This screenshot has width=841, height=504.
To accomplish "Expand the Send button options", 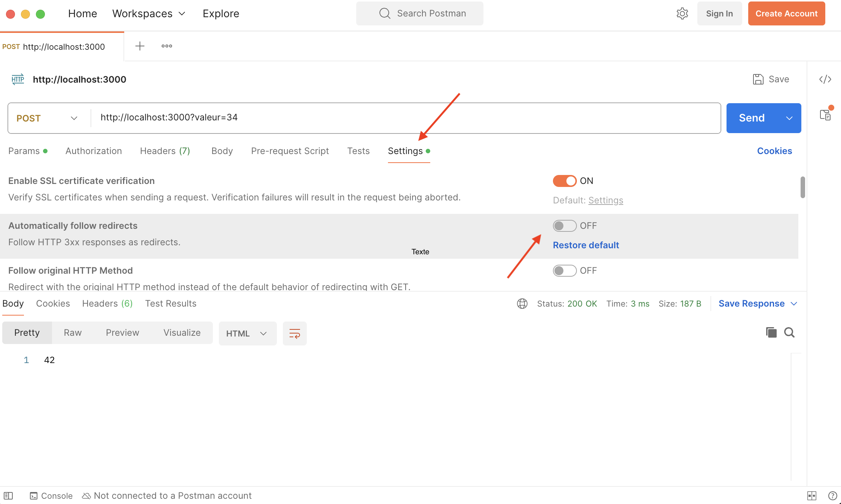I will 789,118.
